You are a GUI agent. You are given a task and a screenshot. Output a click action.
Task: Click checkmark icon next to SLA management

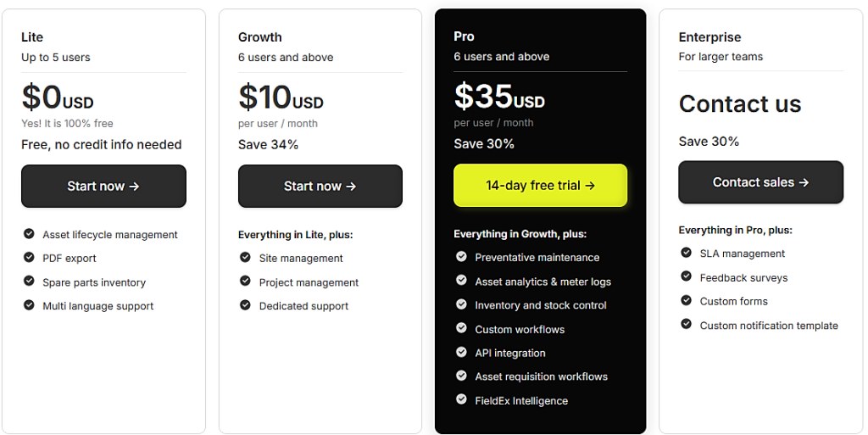tap(686, 253)
